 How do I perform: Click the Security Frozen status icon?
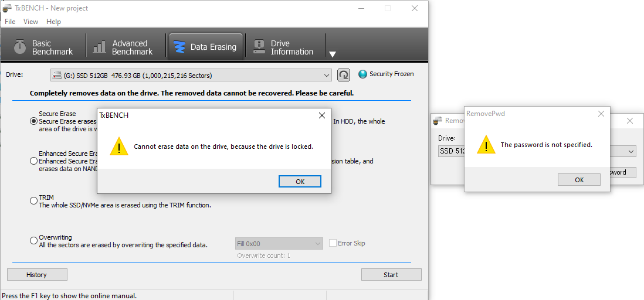[x=362, y=74]
